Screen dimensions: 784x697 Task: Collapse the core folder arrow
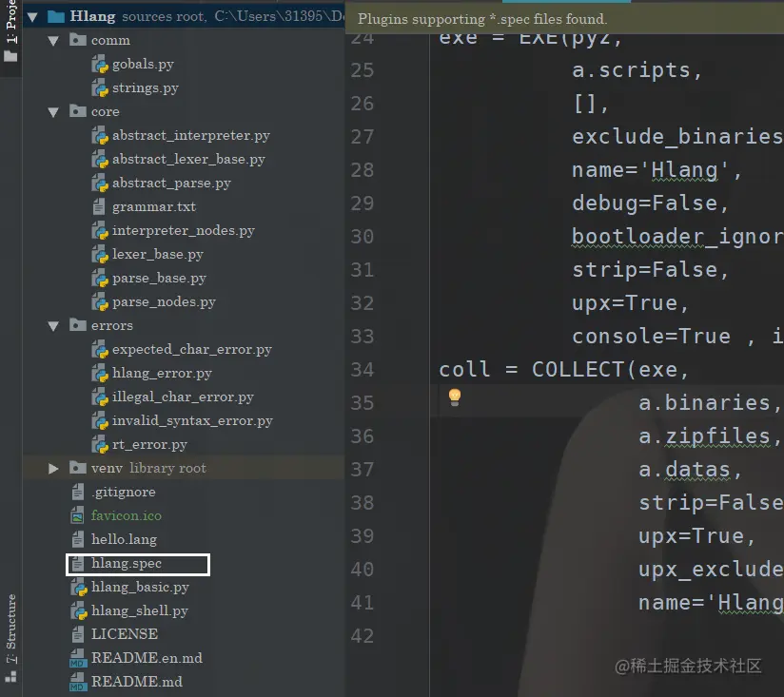tap(53, 112)
